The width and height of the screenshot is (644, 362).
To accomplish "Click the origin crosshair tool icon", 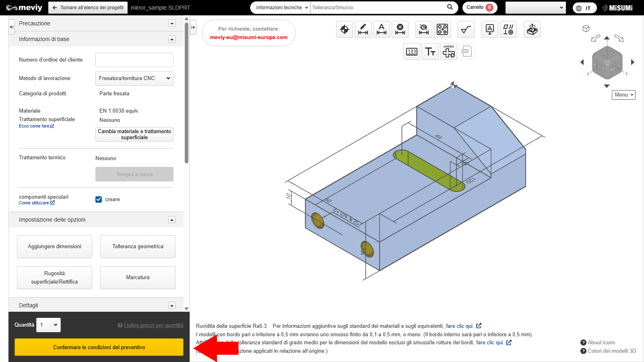I will 345,29.
